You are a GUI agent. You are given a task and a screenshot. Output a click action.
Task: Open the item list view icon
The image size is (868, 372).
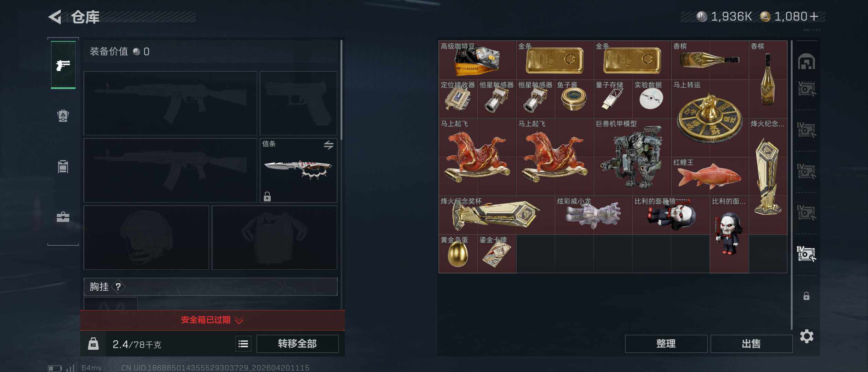(x=243, y=344)
